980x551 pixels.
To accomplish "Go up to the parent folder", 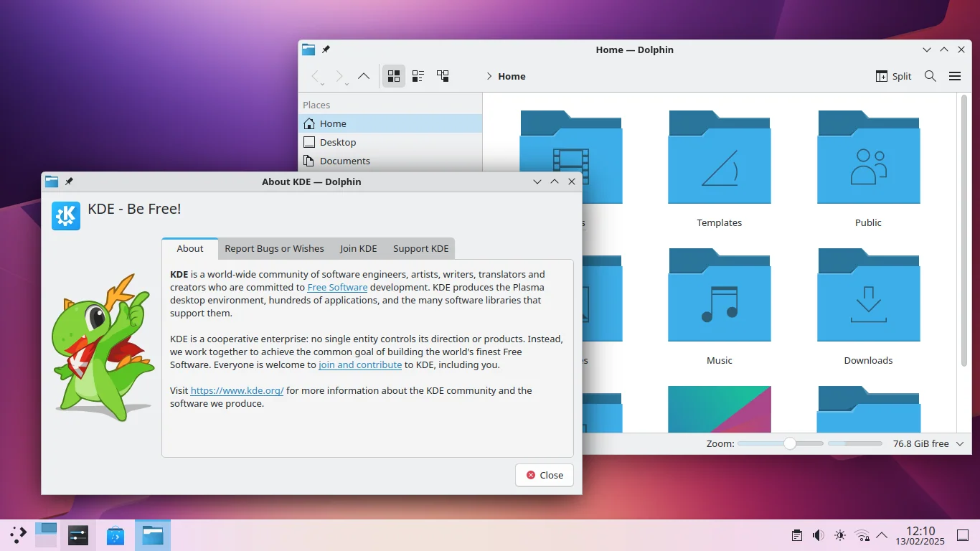I will 364,76.
